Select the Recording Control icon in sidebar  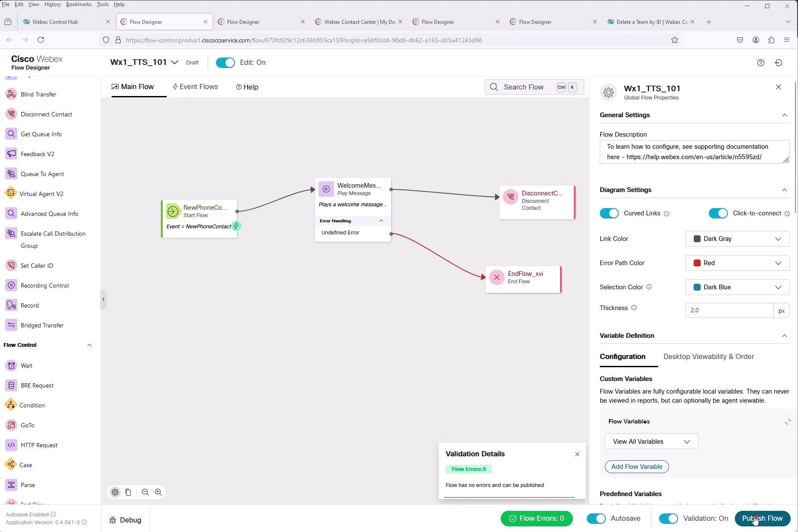coord(11,285)
